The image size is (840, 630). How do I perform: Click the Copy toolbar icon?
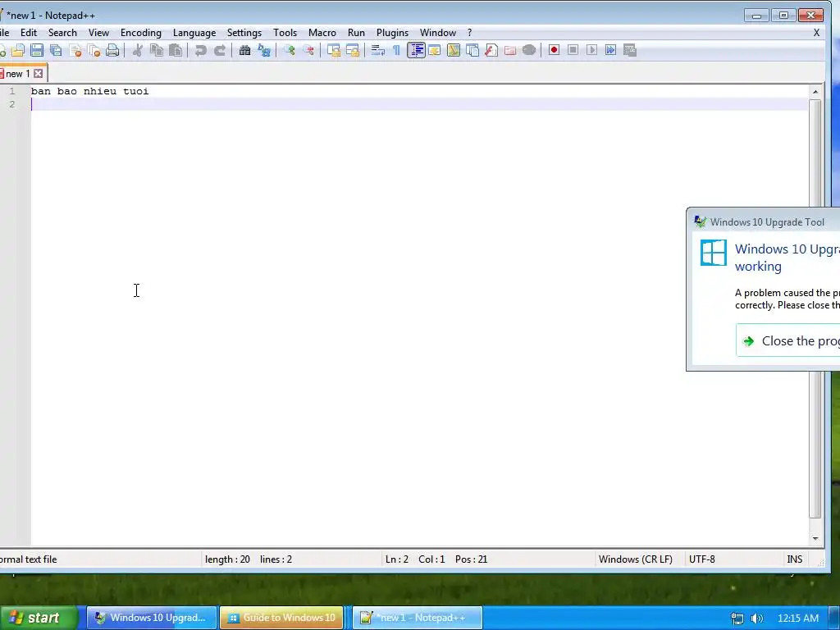point(157,50)
